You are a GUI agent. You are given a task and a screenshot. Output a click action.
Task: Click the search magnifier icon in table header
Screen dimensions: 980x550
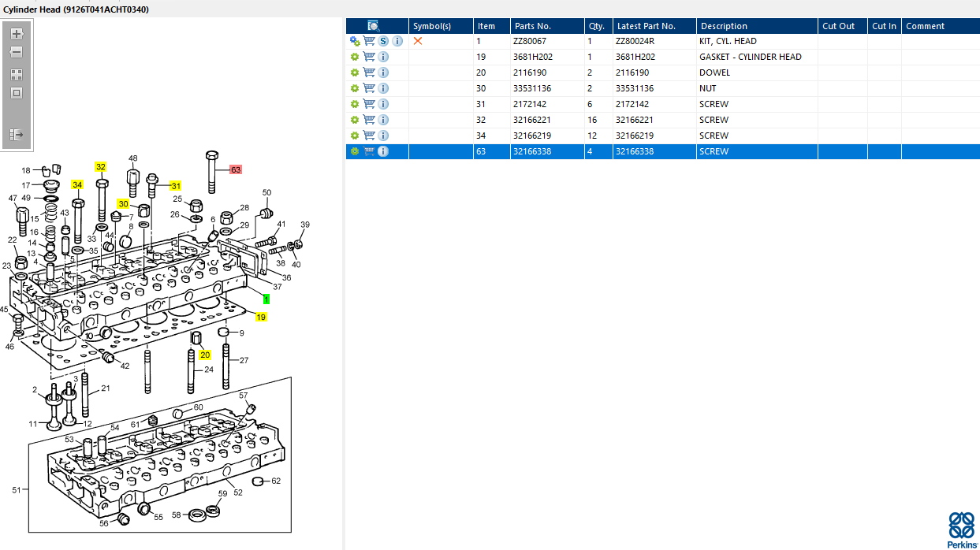click(x=374, y=26)
